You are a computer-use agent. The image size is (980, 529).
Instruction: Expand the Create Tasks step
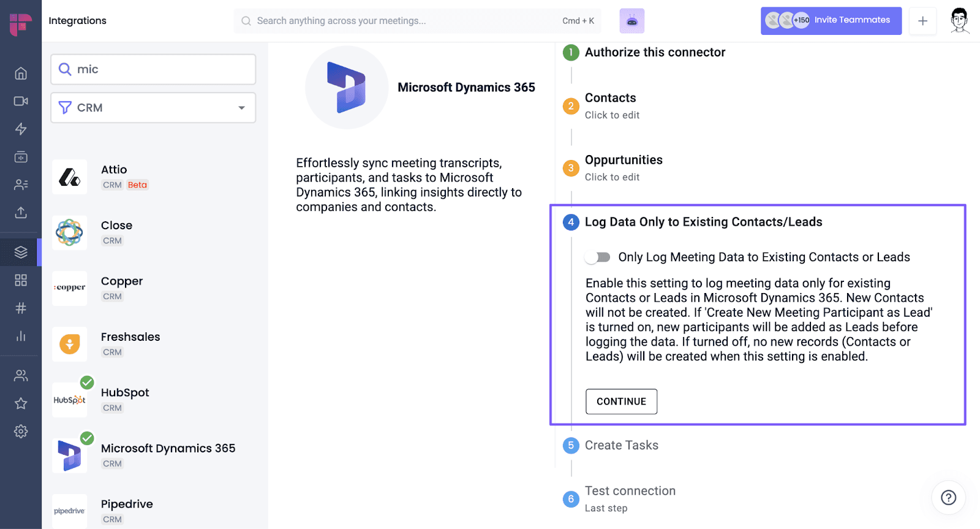621,445
